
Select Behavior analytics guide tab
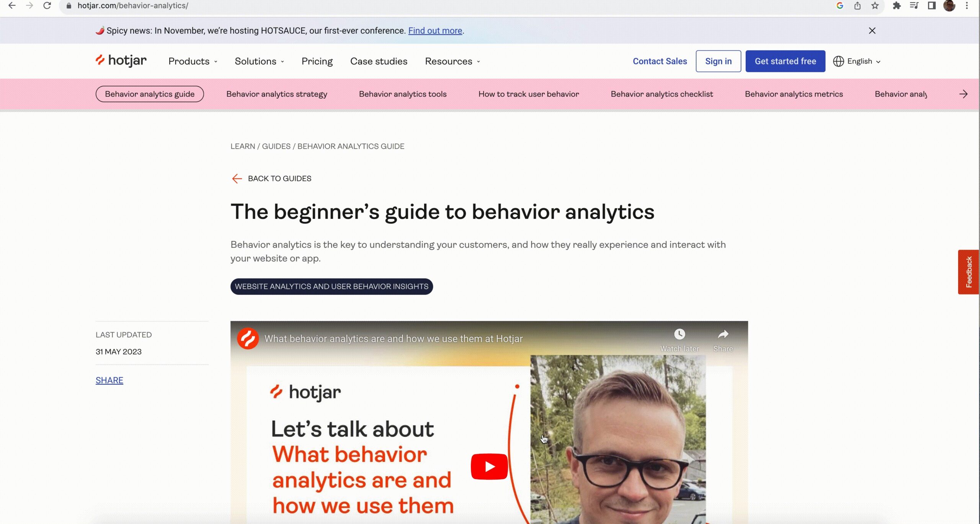tap(150, 94)
